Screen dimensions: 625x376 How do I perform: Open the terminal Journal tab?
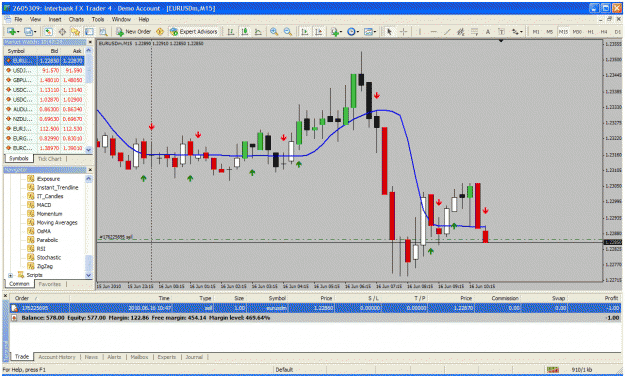point(194,357)
